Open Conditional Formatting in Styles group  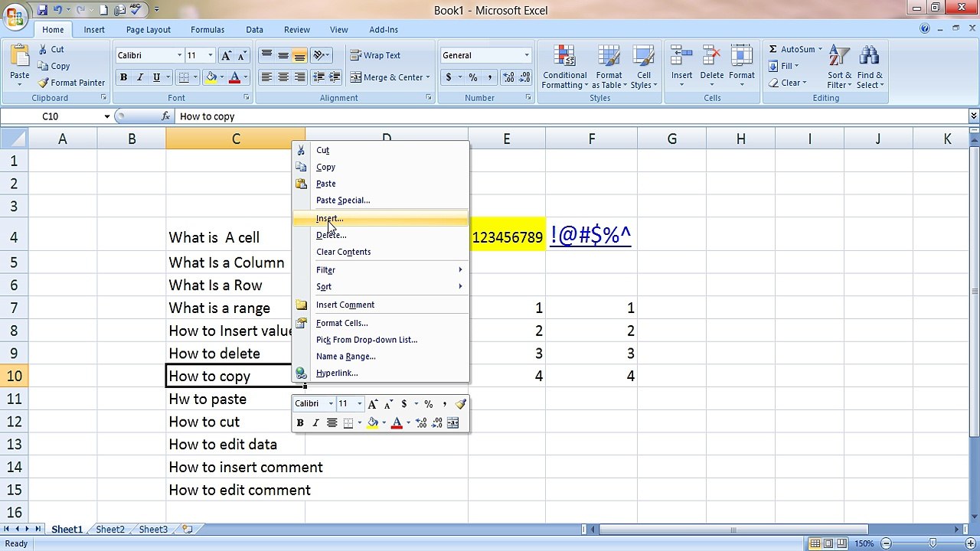(564, 67)
